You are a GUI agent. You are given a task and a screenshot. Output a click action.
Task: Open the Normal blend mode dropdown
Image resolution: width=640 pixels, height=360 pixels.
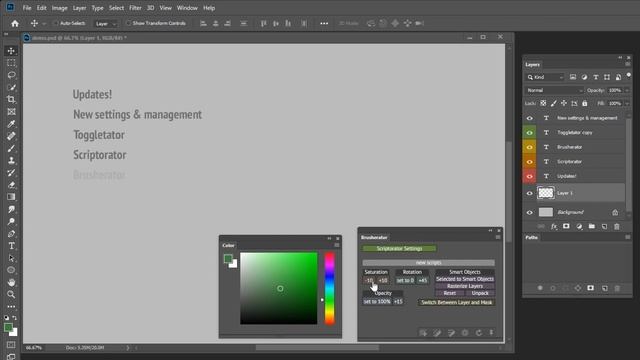(554, 90)
